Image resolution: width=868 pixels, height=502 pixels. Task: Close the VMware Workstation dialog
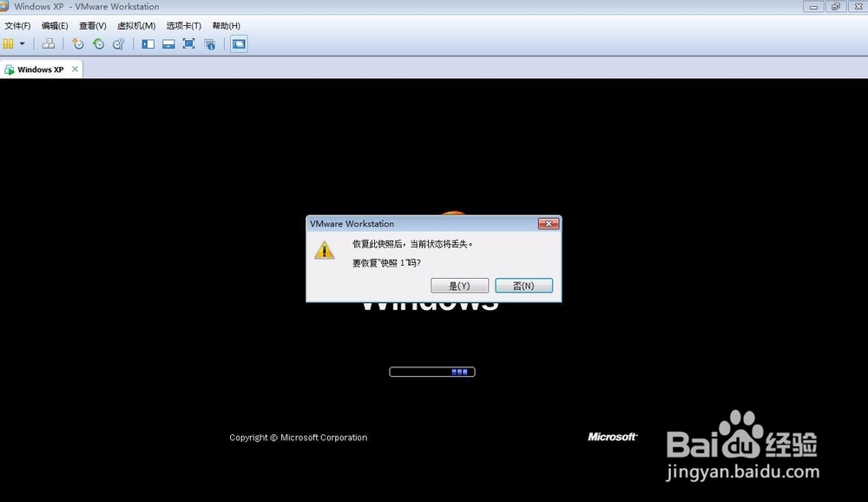[549, 223]
